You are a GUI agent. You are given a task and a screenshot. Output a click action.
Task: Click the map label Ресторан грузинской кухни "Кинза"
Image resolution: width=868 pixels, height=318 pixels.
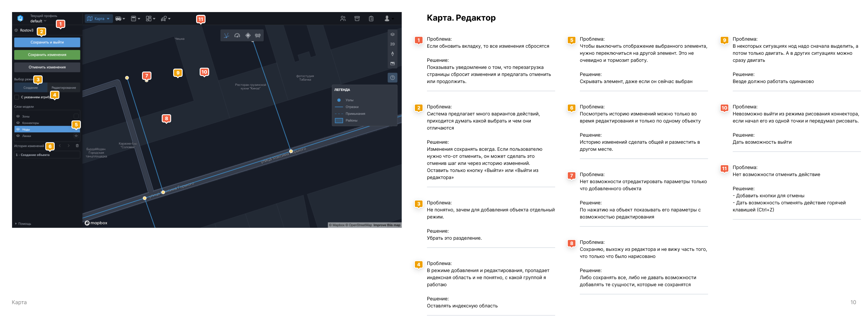250,87
